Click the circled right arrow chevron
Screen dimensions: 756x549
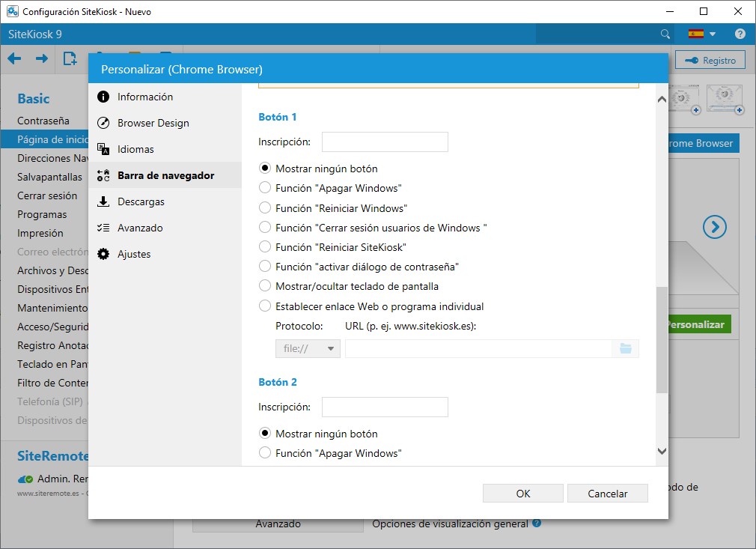[x=714, y=227]
